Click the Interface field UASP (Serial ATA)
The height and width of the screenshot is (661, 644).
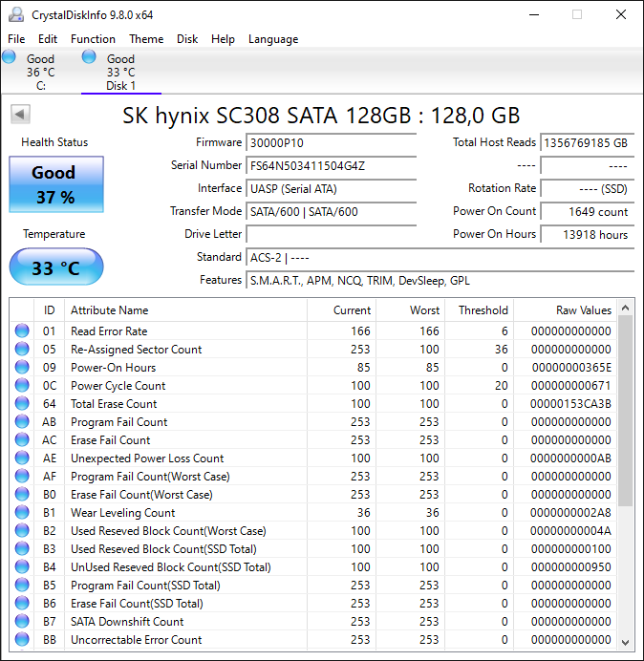(x=331, y=188)
